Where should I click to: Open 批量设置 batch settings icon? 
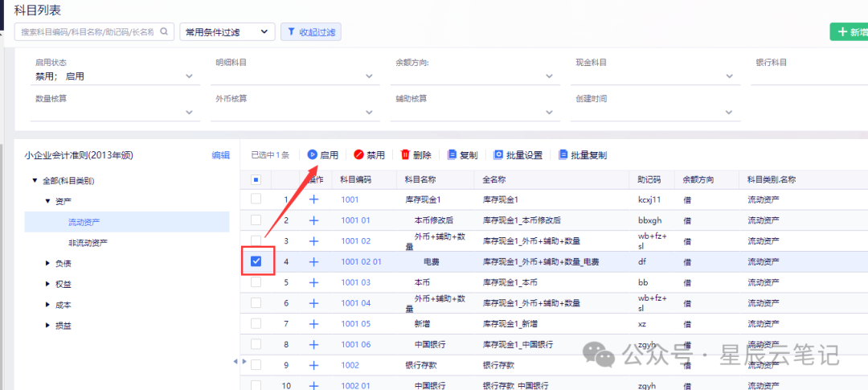coord(498,155)
